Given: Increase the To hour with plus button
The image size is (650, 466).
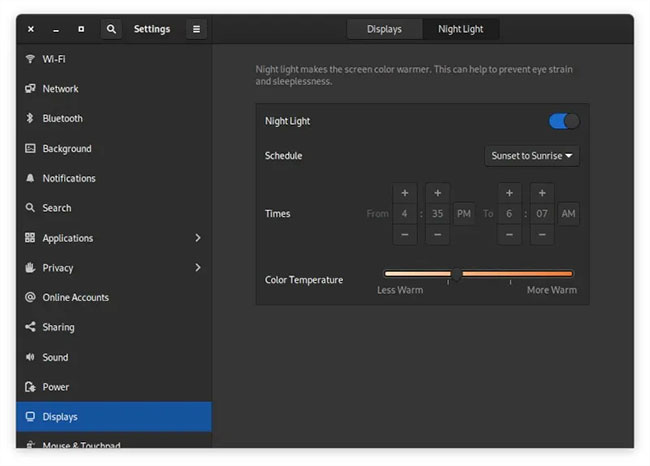Looking at the screenshot, I should (509, 193).
